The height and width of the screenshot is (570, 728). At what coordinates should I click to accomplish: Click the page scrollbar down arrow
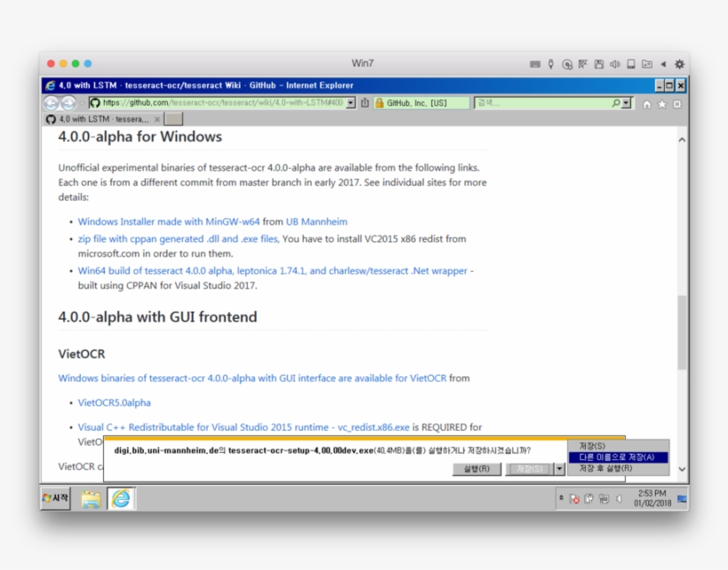coord(682,470)
